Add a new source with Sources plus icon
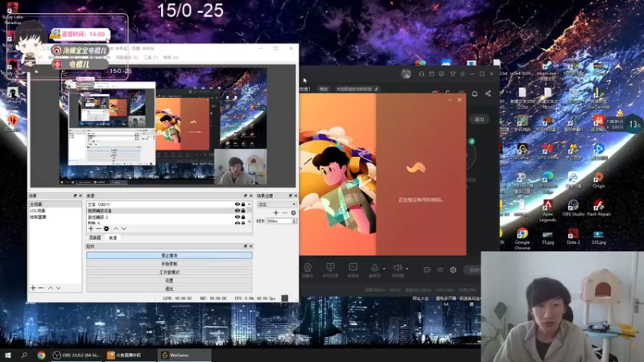The image size is (644, 362). pyautogui.click(x=91, y=228)
